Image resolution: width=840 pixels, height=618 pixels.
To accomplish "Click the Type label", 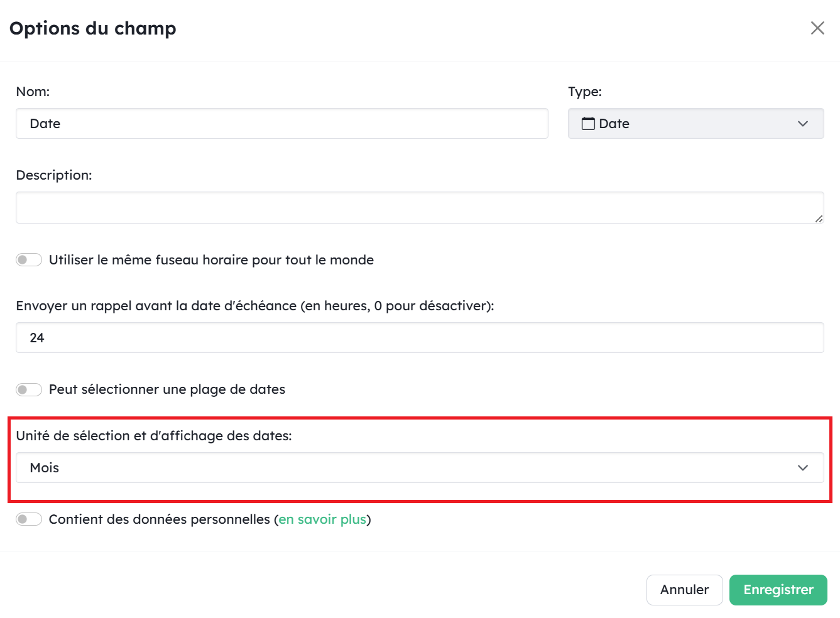I will [x=585, y=92].
